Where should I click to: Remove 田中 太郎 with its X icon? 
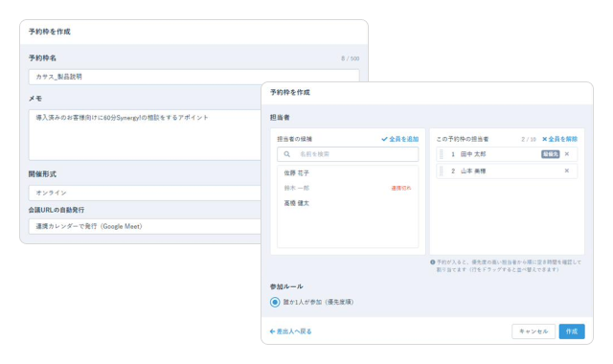tap(567, 154)
